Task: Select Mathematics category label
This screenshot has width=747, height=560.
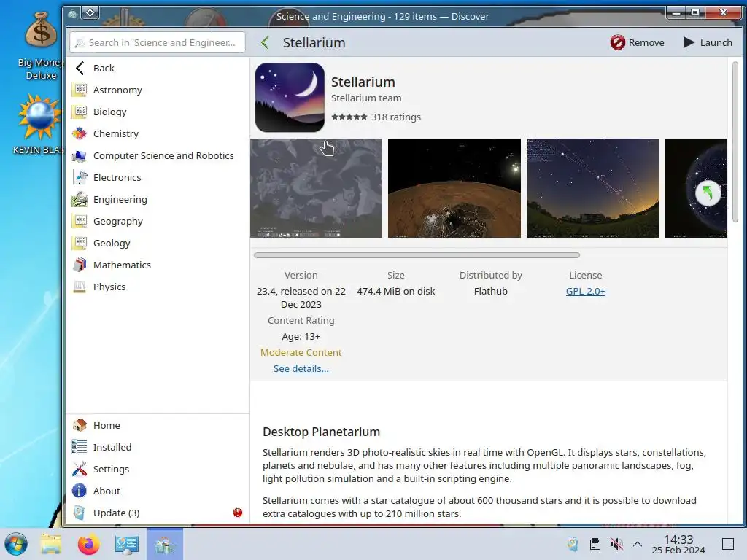Action: [x=122, y=265]
